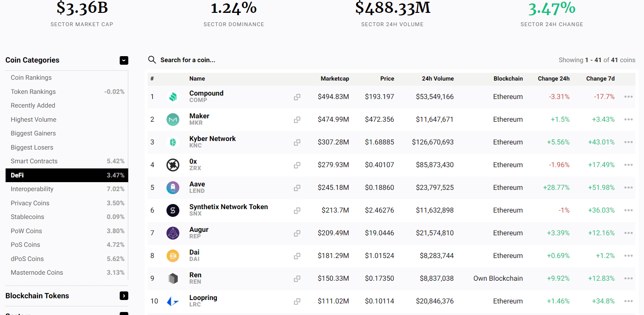Click the copy icon in Aave row
The image size is (644, 315).
pos(297,188)
